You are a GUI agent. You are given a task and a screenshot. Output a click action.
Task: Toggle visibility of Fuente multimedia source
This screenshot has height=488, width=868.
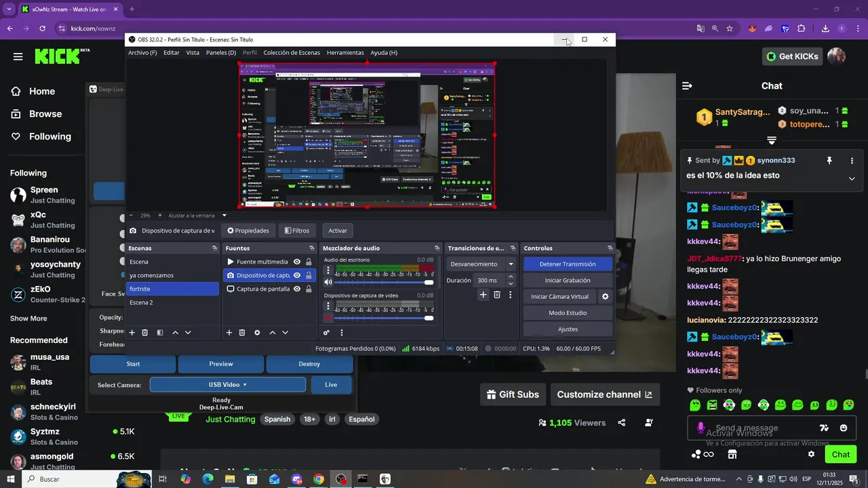pyautogui.click(x=297, y=262)
